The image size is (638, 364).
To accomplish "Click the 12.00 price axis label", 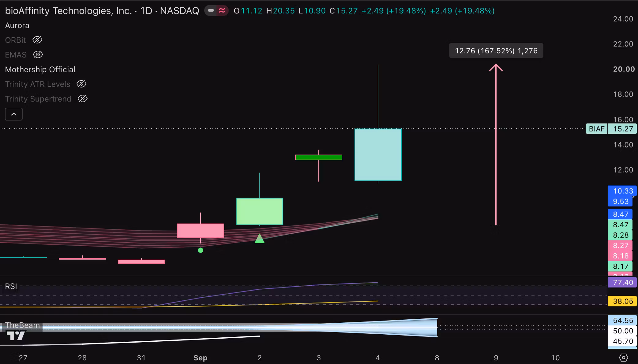I will point(623,170).
